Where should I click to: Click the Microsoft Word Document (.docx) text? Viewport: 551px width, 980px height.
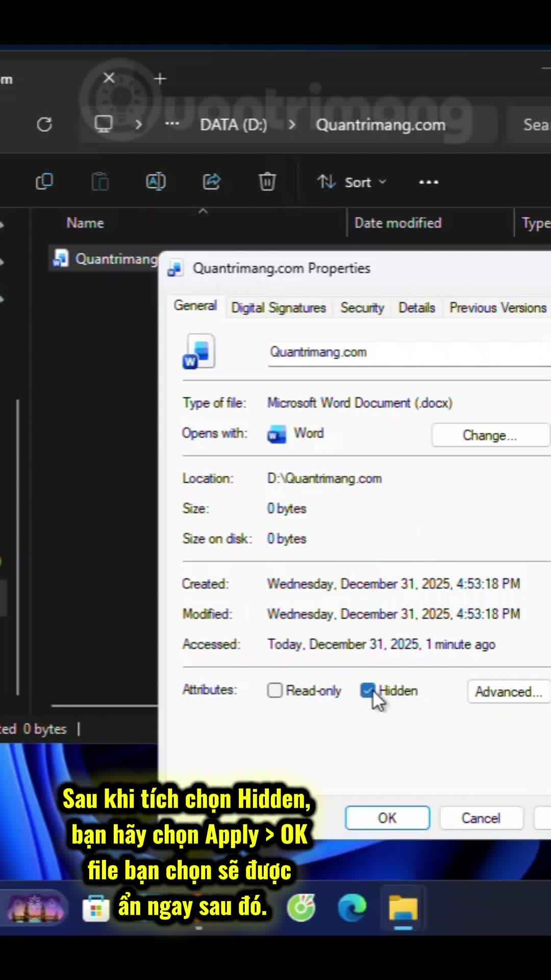point(360,403)
